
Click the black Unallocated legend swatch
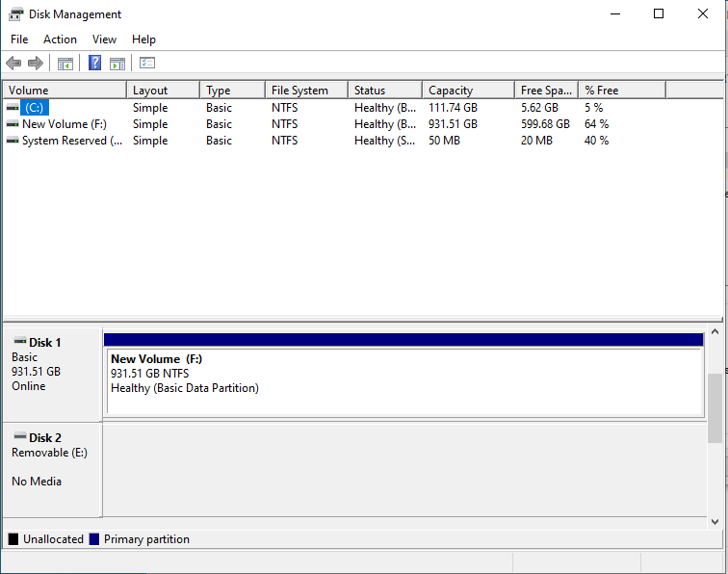tap(13, 539)
